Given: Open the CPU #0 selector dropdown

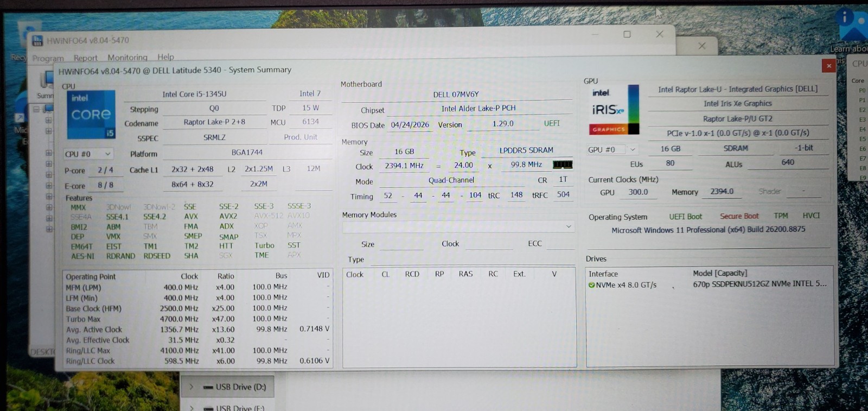Looking at the screenshot, I should click(x=88, y=154).
